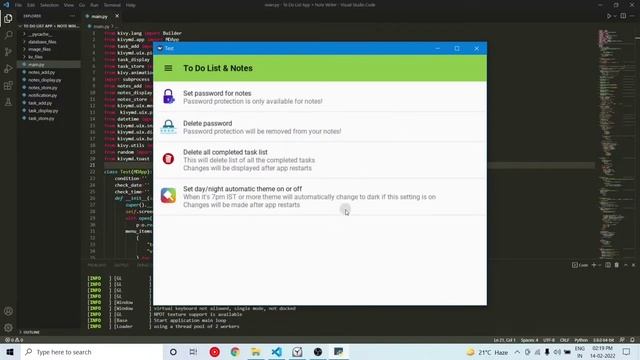The width and height of the screenshot is (640, 360).
Task: Open notifications bell in VS Code status bar
Action: tap(632, 340)
